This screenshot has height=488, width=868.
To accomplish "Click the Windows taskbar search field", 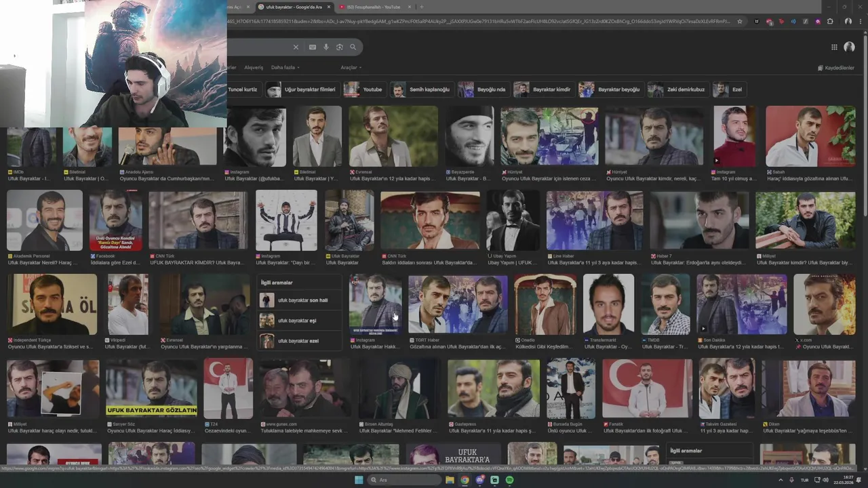I will (x=404, y=480).
